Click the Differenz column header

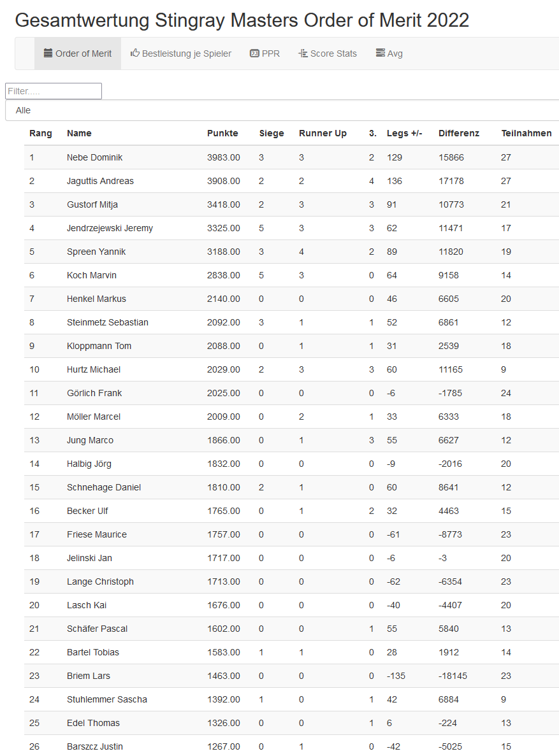click(x=459, y=133)
